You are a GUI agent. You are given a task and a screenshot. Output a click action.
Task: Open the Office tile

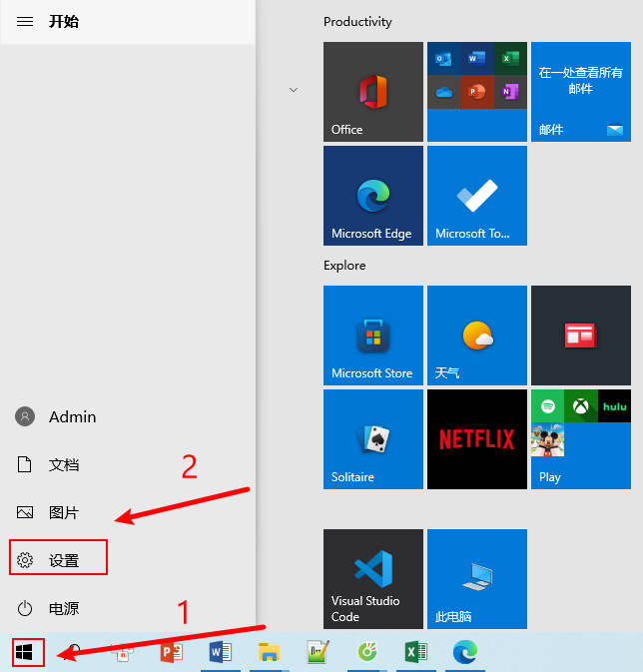pos(372,92)
